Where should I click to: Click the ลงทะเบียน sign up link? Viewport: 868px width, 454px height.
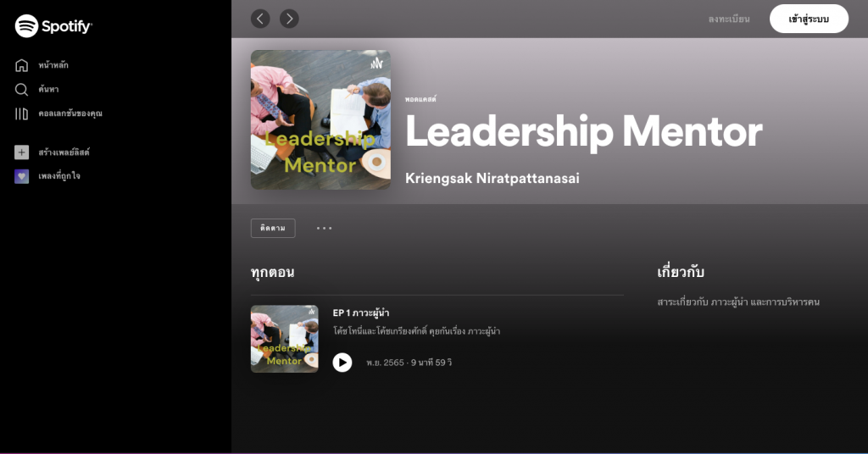click(729, 19)
